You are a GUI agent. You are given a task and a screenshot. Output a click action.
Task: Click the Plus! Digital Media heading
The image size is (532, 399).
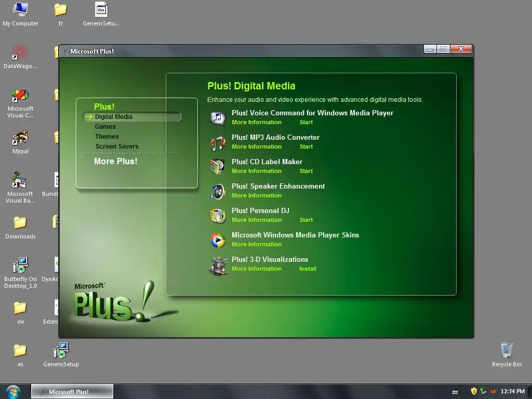click(x=251, y=86)
